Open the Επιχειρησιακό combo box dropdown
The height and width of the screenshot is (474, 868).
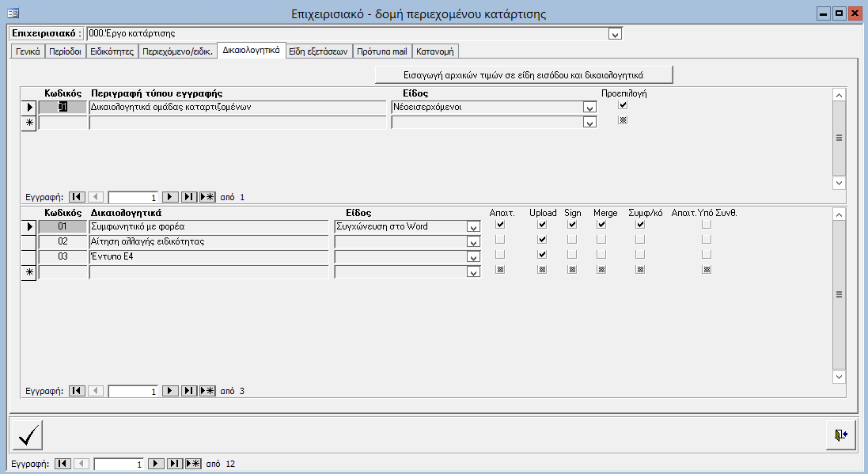616,34
